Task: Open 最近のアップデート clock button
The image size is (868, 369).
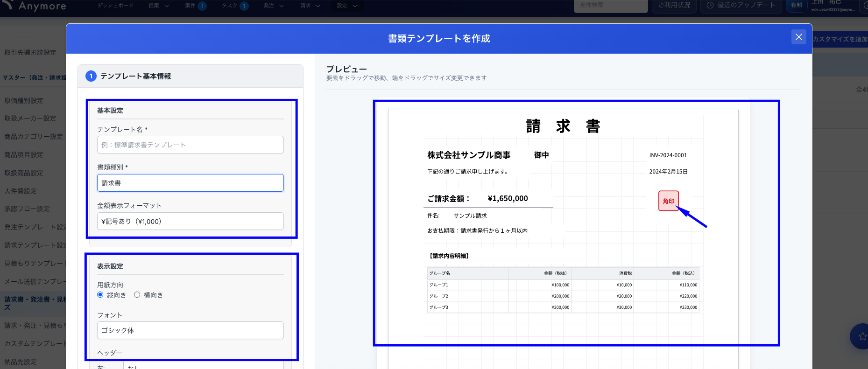Action: [x=741, y=6]
